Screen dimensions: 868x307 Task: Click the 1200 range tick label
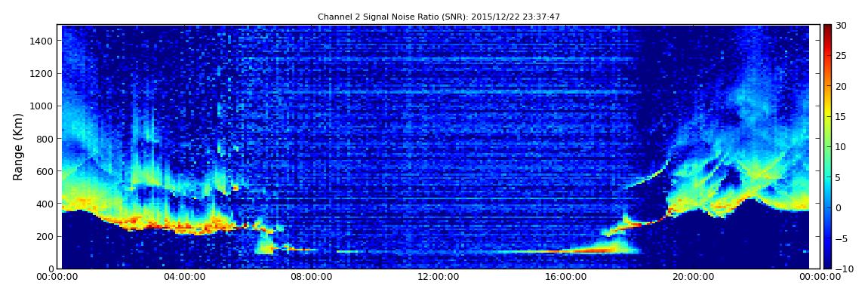coord(42,74)
